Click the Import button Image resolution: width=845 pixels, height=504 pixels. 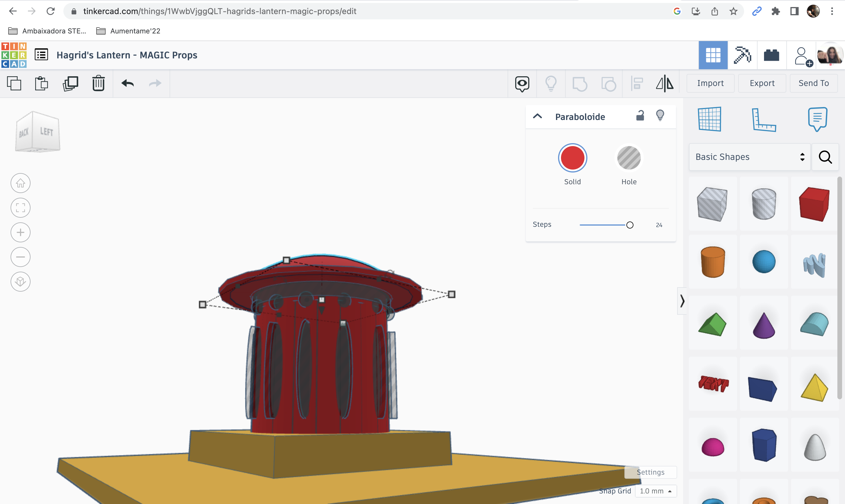click(710, 83)
